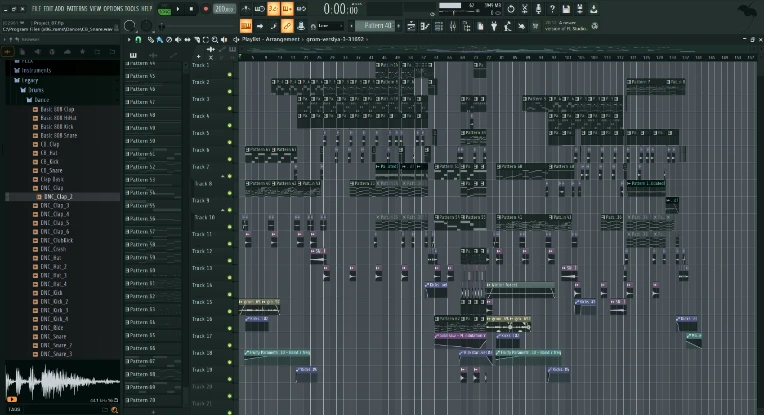Open the pattern selector dropdown

(378, 25)
